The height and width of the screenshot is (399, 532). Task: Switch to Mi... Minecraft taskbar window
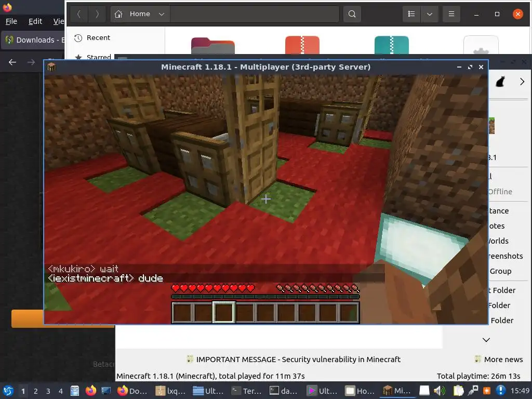398,391
